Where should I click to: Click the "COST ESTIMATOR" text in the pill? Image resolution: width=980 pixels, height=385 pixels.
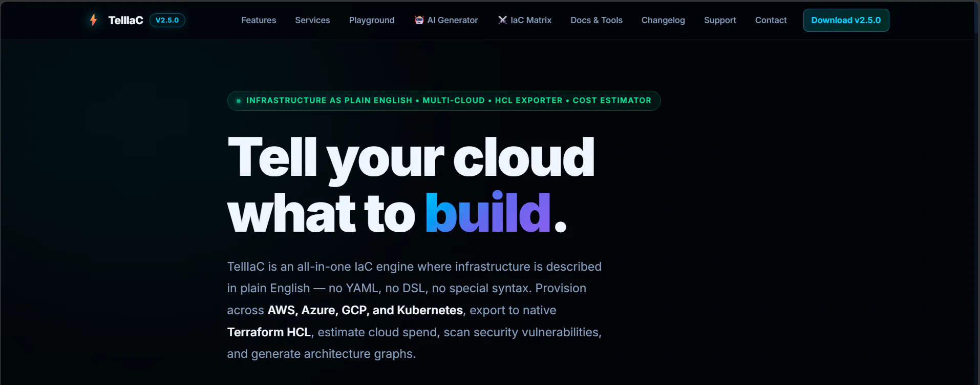612,100
